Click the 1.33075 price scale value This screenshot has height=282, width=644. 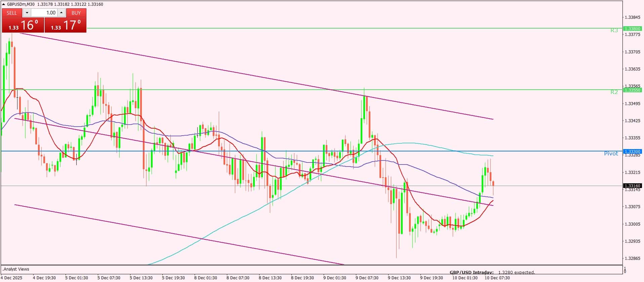click(x=632, y=206)
